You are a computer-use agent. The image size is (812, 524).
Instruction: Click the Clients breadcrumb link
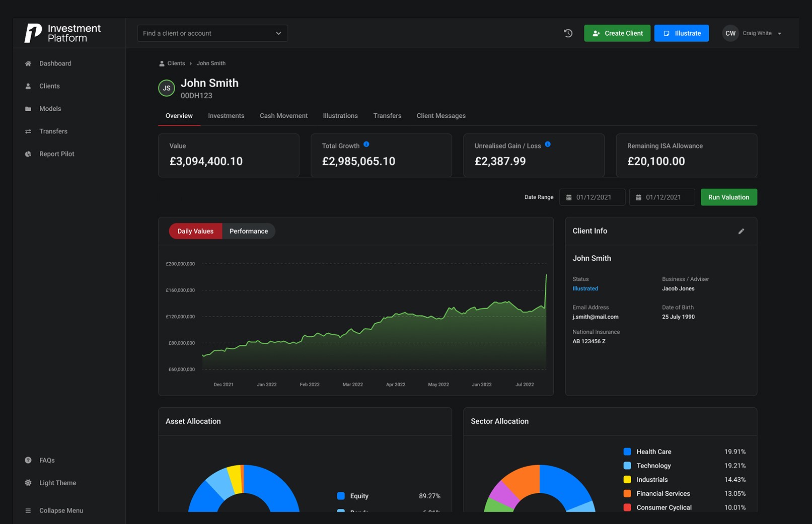point(176,63)
